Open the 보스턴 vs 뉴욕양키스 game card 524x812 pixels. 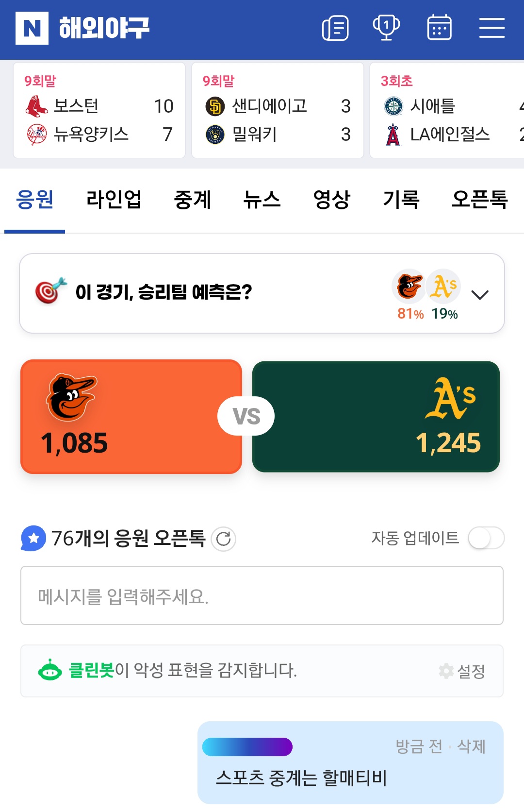point(99,110)
